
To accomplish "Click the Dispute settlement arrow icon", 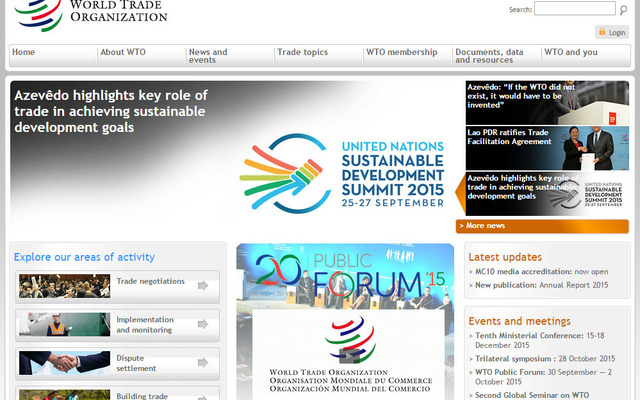I will pos(203,362).
